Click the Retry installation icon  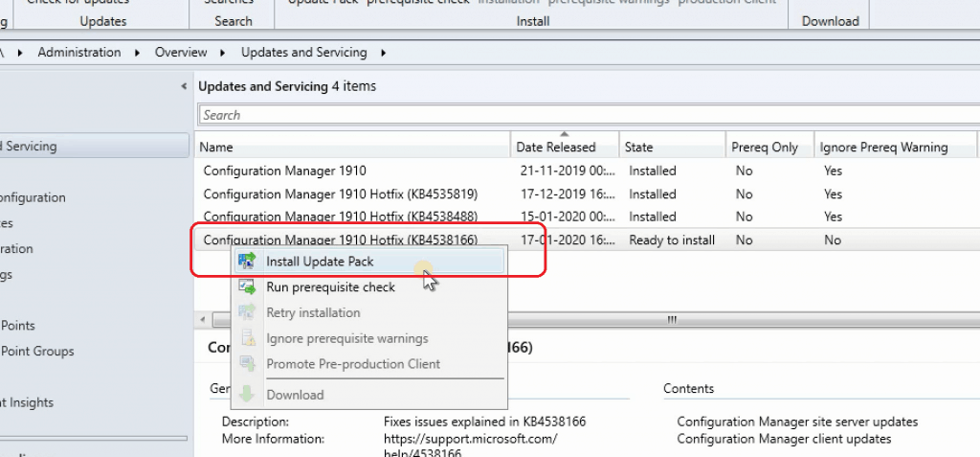click(x=247, y=312)
